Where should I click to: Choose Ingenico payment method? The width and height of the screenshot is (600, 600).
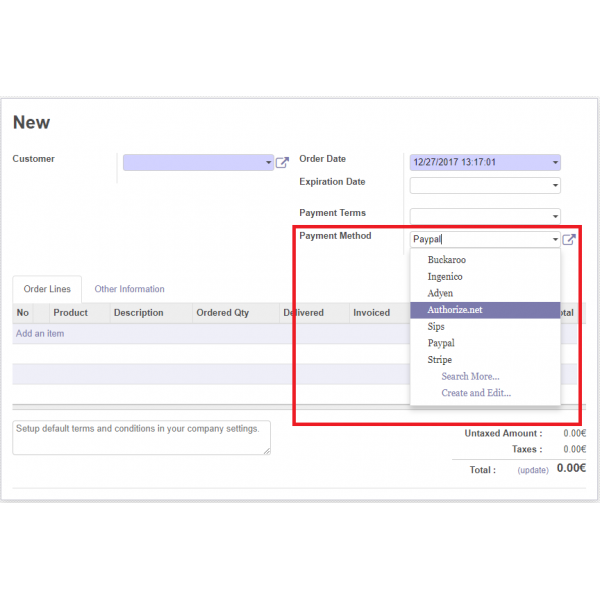coord(445,277)
